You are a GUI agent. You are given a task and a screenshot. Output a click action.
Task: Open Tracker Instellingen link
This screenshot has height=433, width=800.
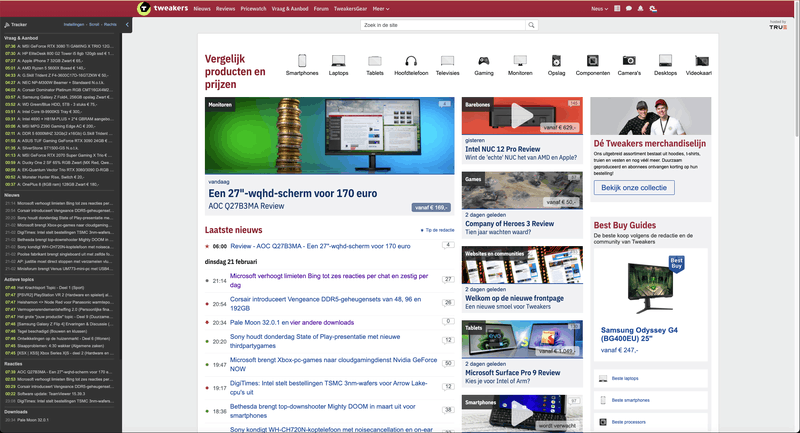(x=74, y=24)
